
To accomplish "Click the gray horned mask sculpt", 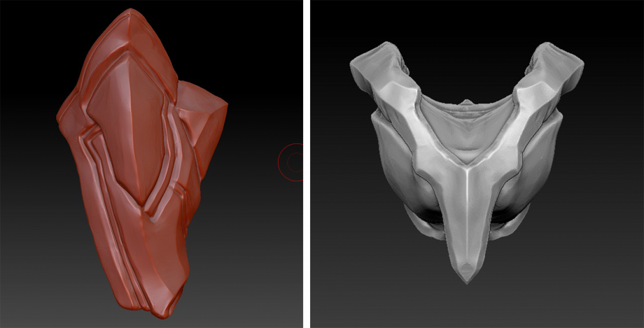I will 467,162.
